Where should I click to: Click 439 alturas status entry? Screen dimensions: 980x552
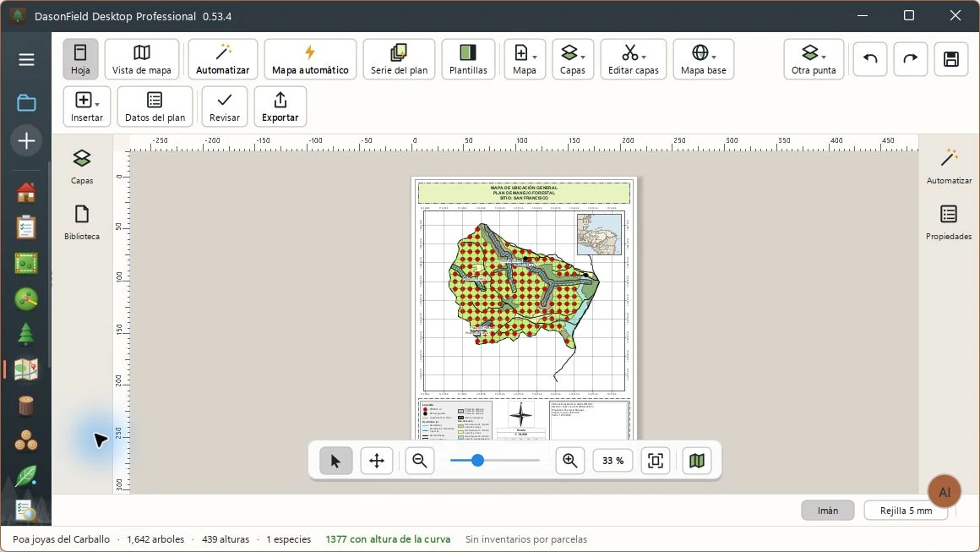tap(226, 538)
